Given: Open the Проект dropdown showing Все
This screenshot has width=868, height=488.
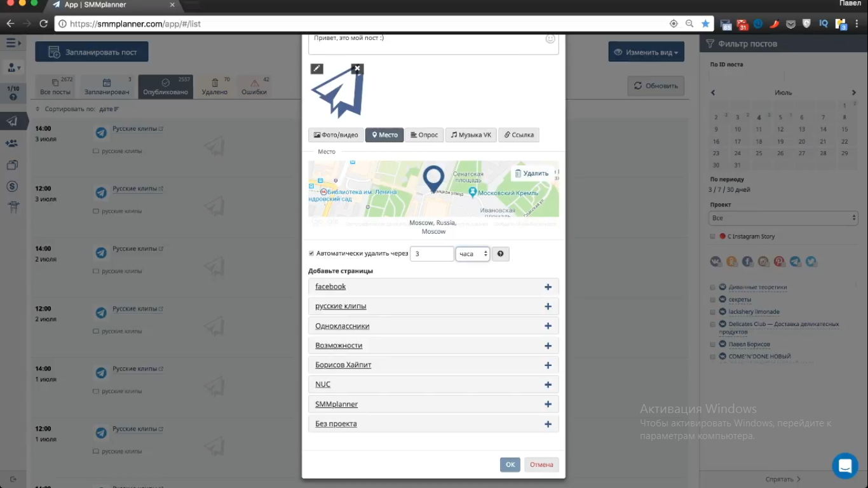Looking at the screenshot, I should (783, 218).
